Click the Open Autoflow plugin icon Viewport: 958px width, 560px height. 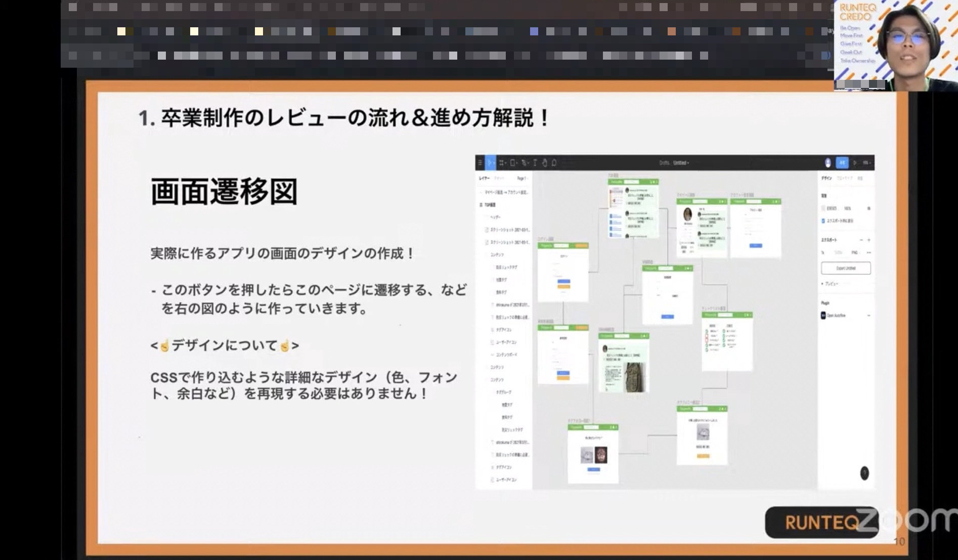coord(823,315)
